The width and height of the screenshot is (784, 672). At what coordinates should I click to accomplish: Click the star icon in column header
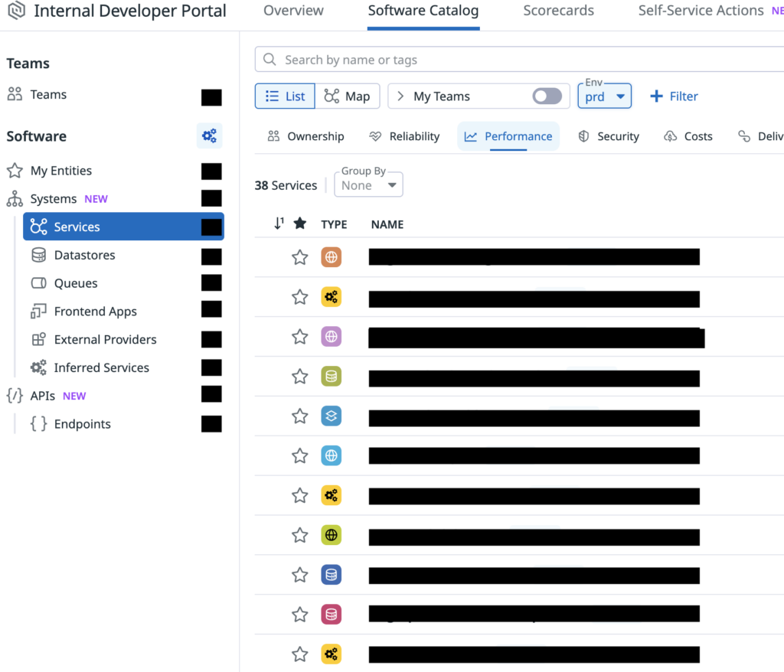tap(300, 223)
